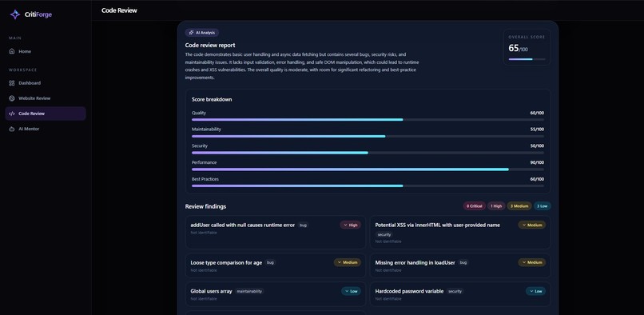Image resolution: width=644 pixels, height=315 pixels.
Task: Click the security tag on Potential XSS finding
Action: 384,234
